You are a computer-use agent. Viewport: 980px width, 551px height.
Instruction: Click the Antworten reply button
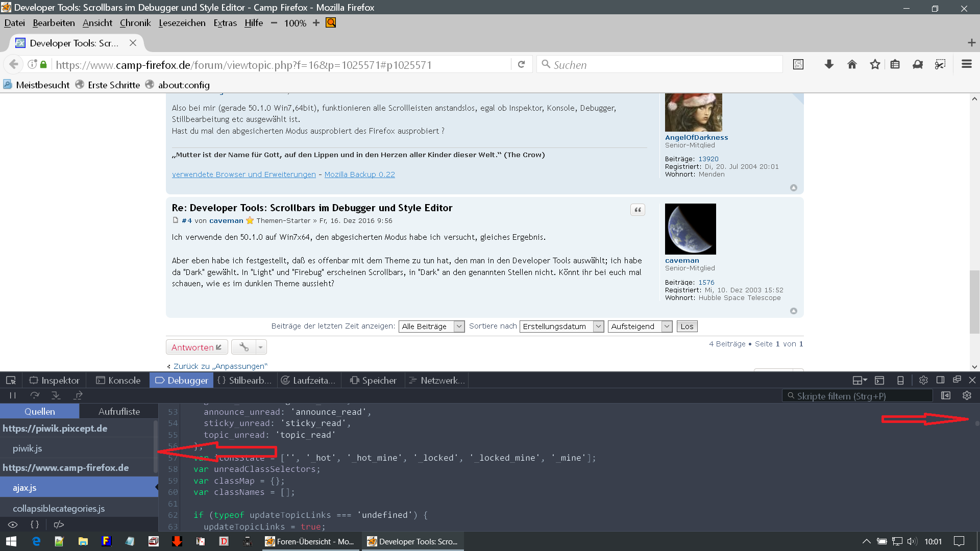[197, 347]
